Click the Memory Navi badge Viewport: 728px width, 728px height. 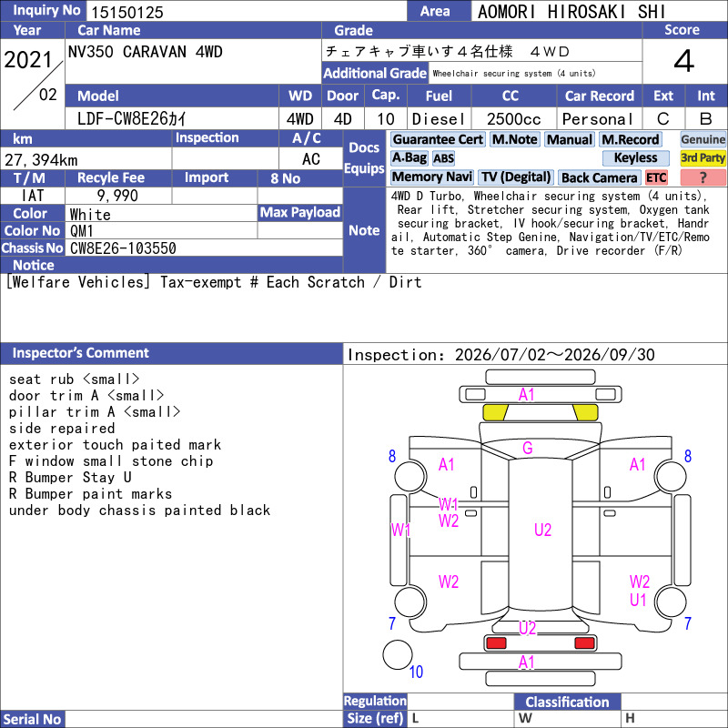(x=431, y=177)
